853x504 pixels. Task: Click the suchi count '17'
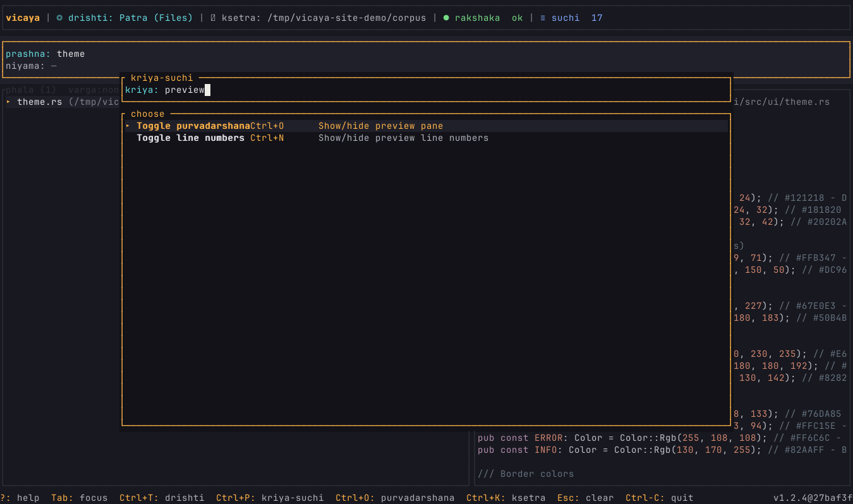tap(597, 18)
